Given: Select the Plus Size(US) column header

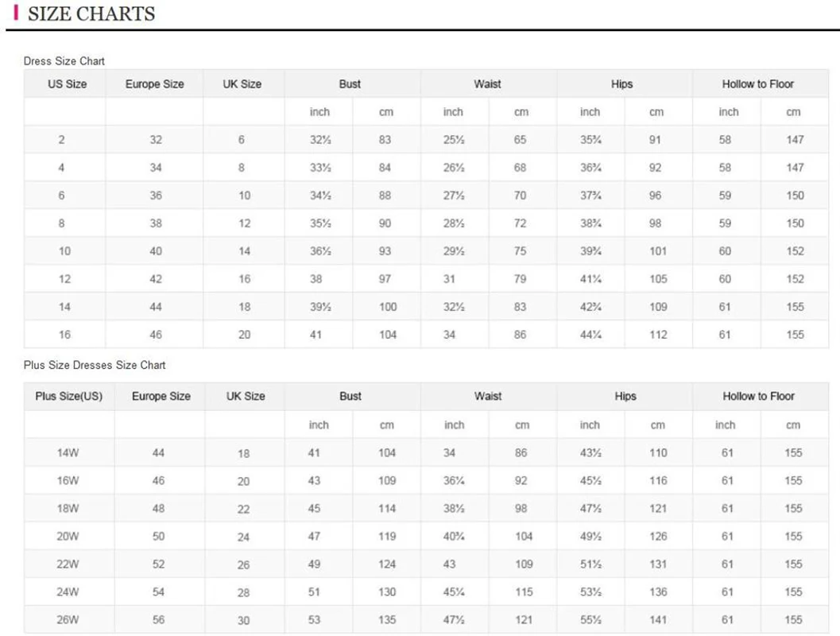Looking at the screenshot, I should [69, 396].
